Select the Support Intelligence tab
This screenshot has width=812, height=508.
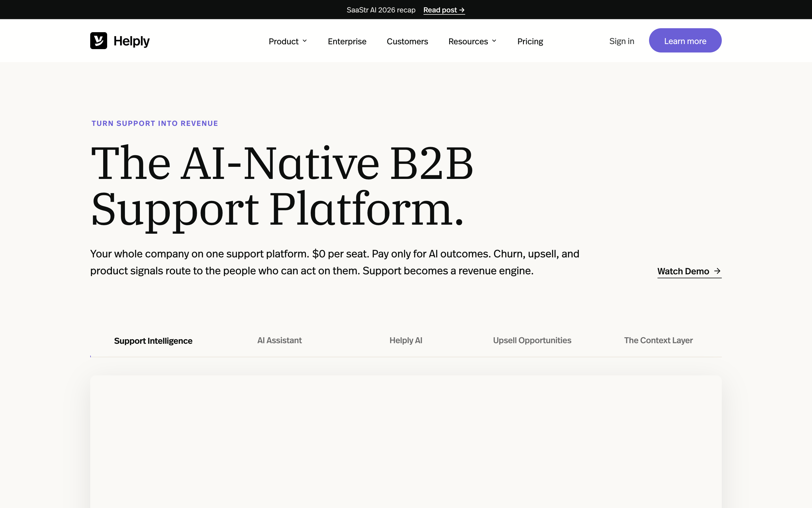pos(153,341)
